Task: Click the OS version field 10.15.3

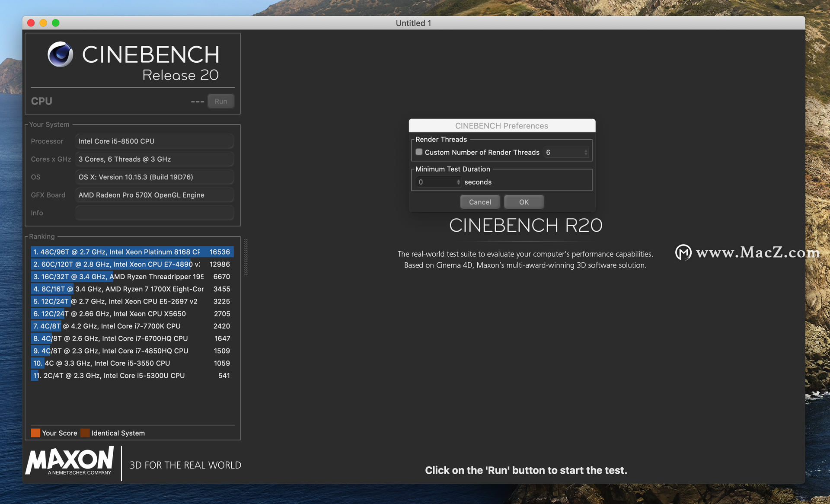Action: [x=155, y=177]
